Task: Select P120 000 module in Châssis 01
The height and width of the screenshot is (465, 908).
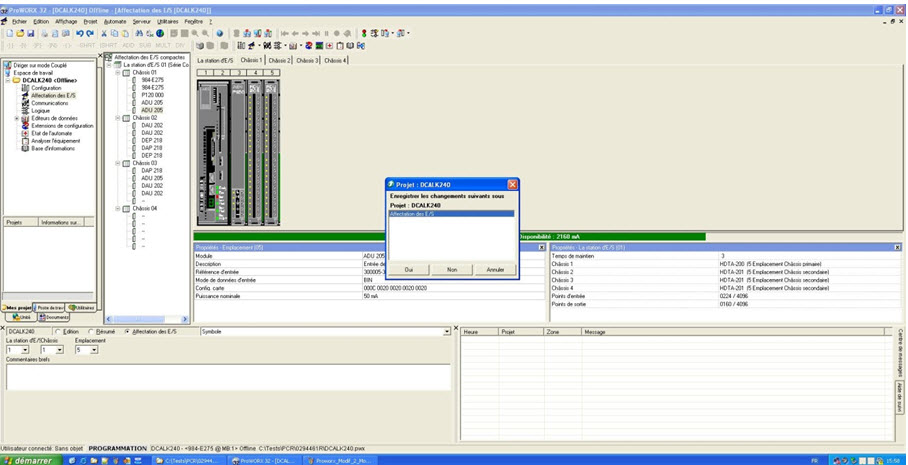Action: pyautogui.click(x=152, y=95)
